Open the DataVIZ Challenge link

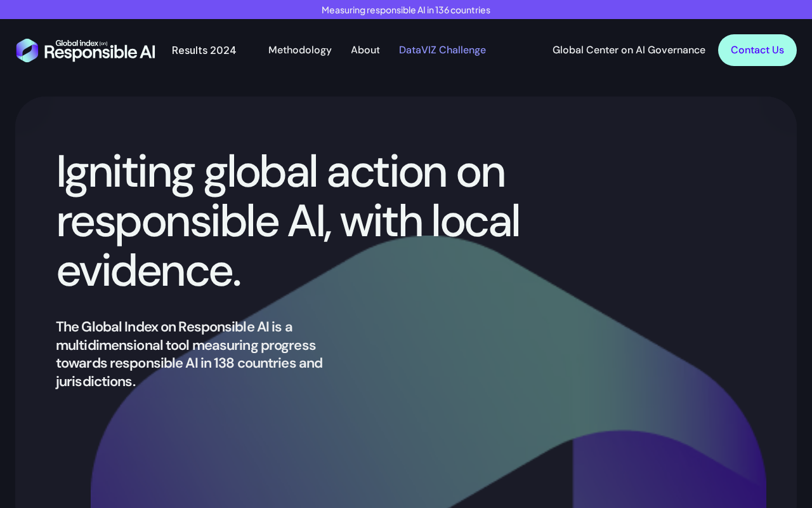tap(442, 50)
